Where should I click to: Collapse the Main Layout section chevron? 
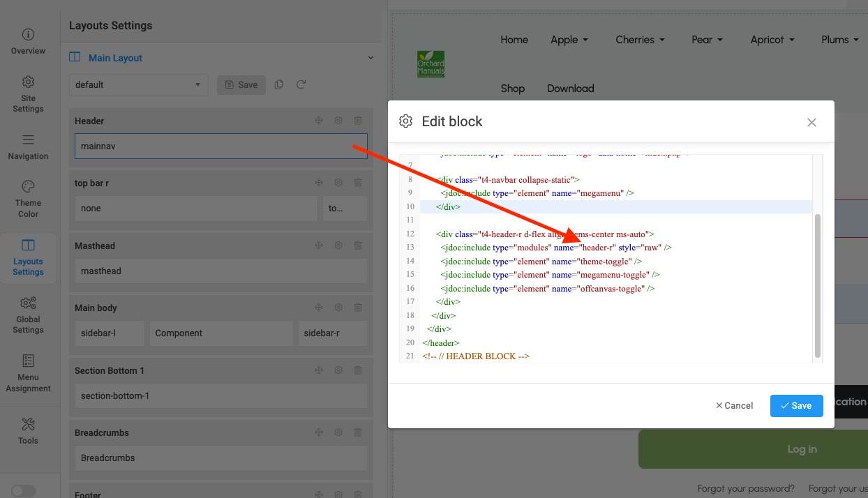point(371,58)
